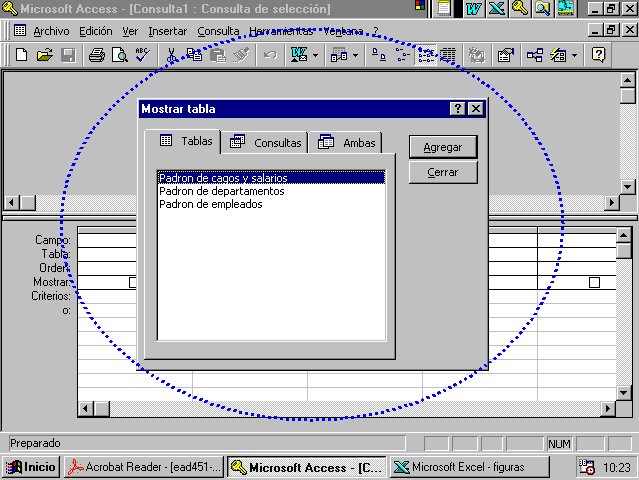Click the upper pane scroll left arrow
The image size is (639, 480).
pos(11,202)
